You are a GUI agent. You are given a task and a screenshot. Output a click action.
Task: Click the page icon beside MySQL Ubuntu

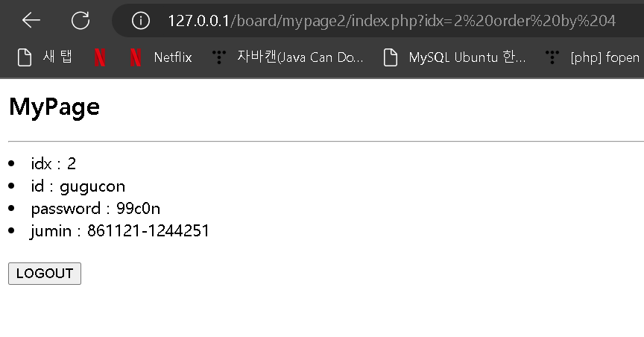391,57
